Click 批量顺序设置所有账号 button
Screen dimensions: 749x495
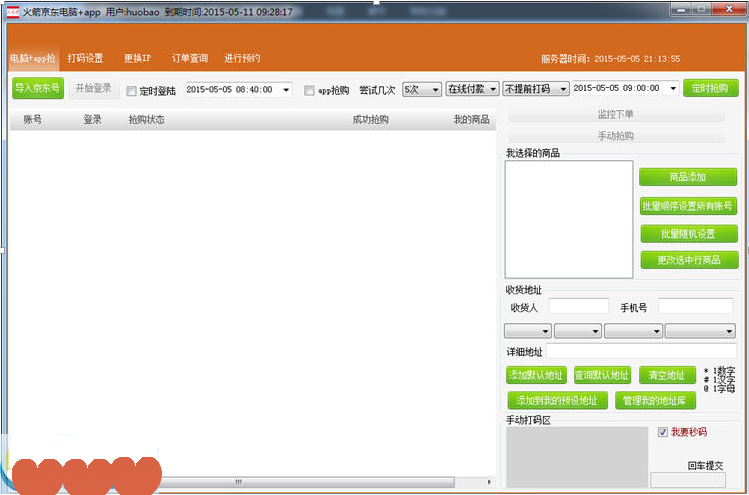click(688, 206)
